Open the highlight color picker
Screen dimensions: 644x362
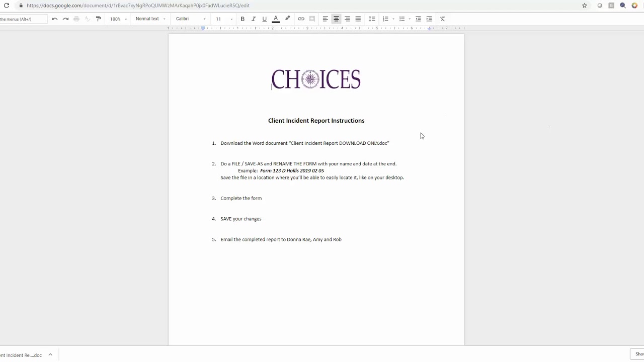[287, 19]
